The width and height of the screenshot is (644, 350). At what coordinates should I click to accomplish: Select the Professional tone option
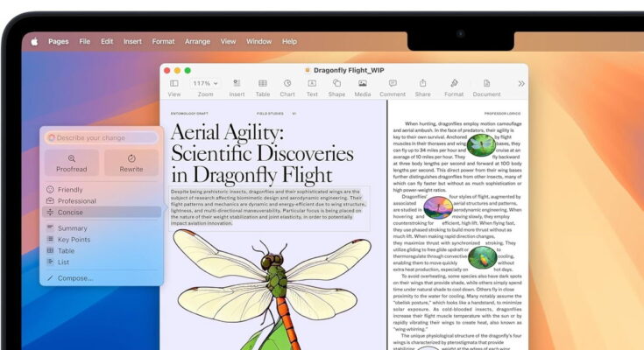(102, 201)
